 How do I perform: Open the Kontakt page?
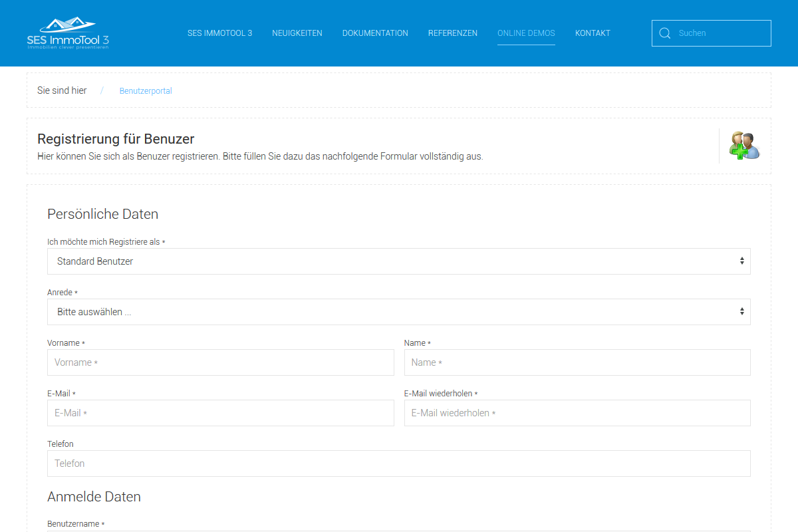[593, 33]
